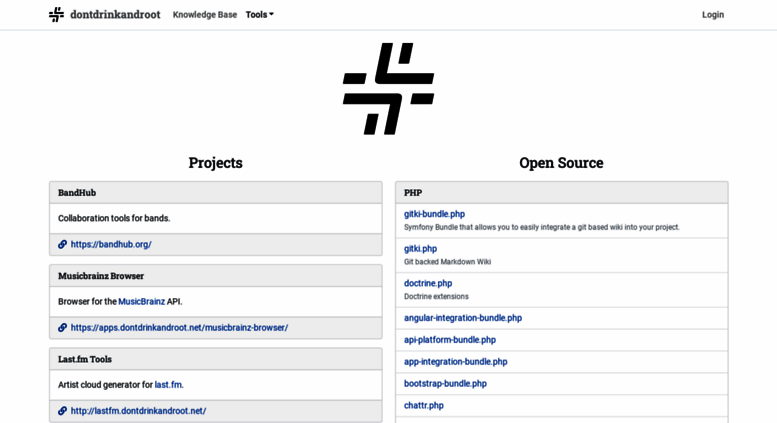777x423 pixels.
Task: Open the https://bandhub.org/ link
Action: pyautogui.click(x=111, y=244)
